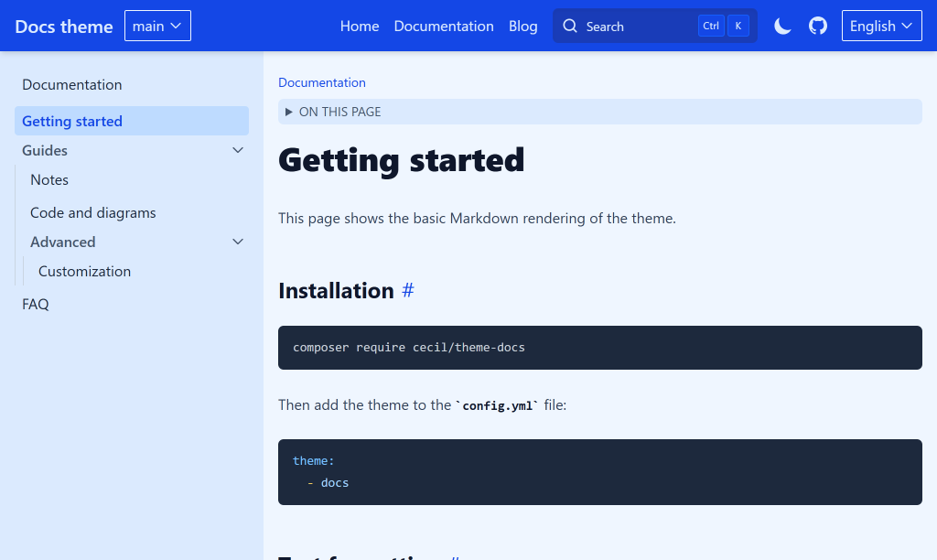The image size is (937, 560).
Task: Select Documentation in the sidebar
Action: tap(71, 84)
